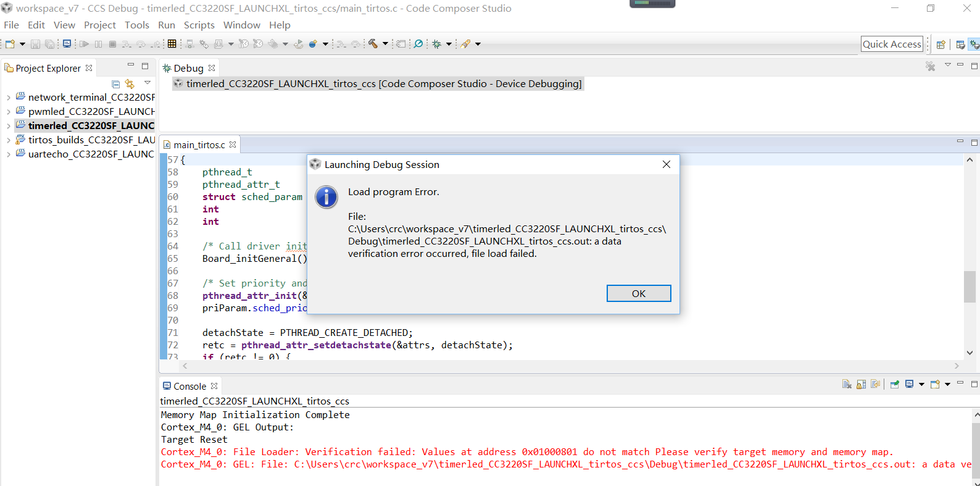This screenshot has height=486, width=980.
Task: Click the Save All toolbar icon
Action: pyautogui.click(x=49, y=44)
